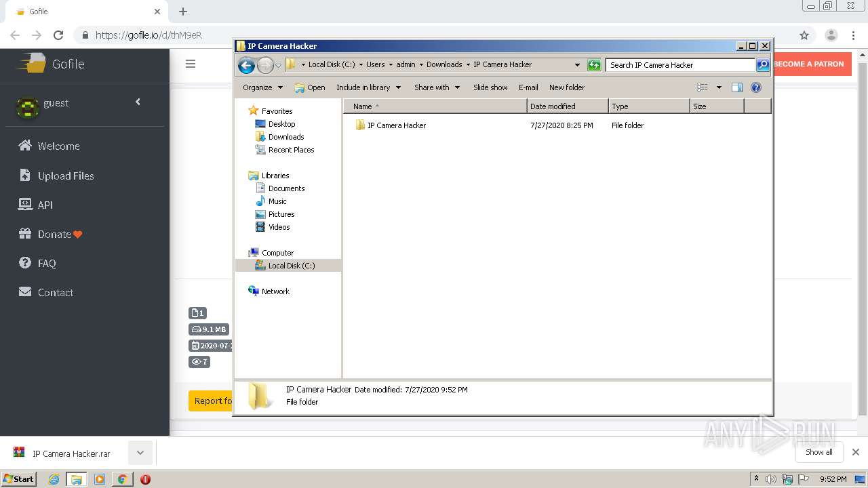Click the green refresh button in address bar
This screenshot has height=488, width=868.
tap(594, 65)
